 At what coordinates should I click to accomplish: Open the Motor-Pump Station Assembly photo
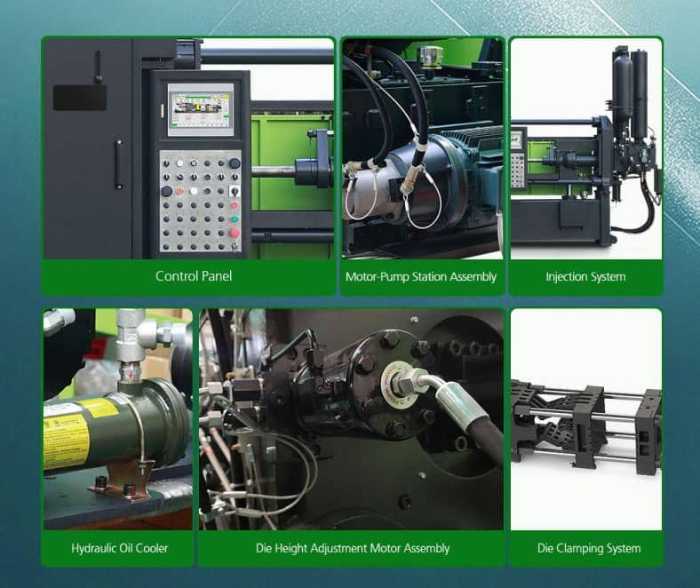[x=422, y=148]
